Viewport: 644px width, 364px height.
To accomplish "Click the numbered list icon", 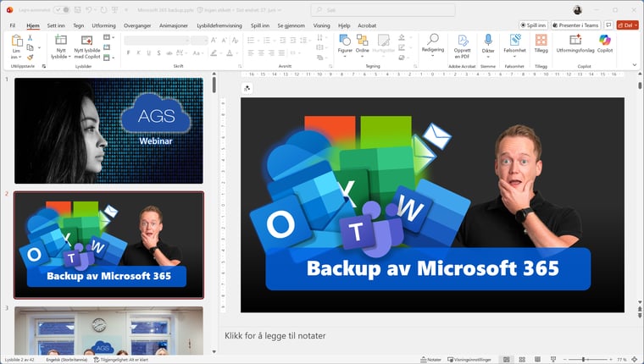I will click(267, 41).
